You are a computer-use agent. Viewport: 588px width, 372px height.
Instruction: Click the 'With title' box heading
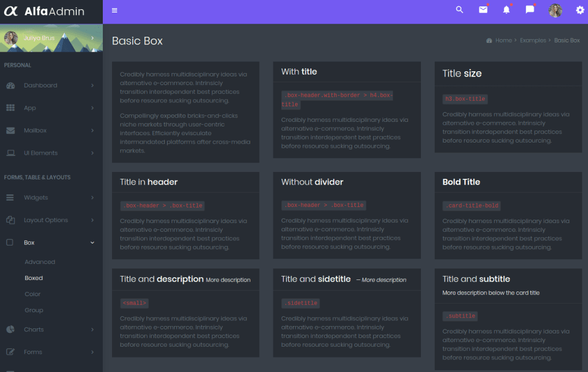click(x=299, y=72)
